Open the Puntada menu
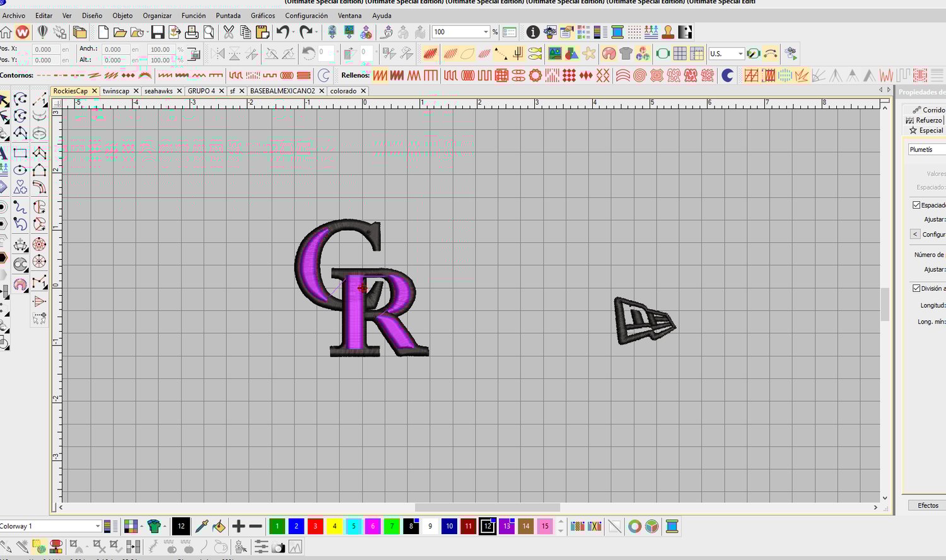The height and width of the screenshot is (560, 946). (x=228, y=16)
